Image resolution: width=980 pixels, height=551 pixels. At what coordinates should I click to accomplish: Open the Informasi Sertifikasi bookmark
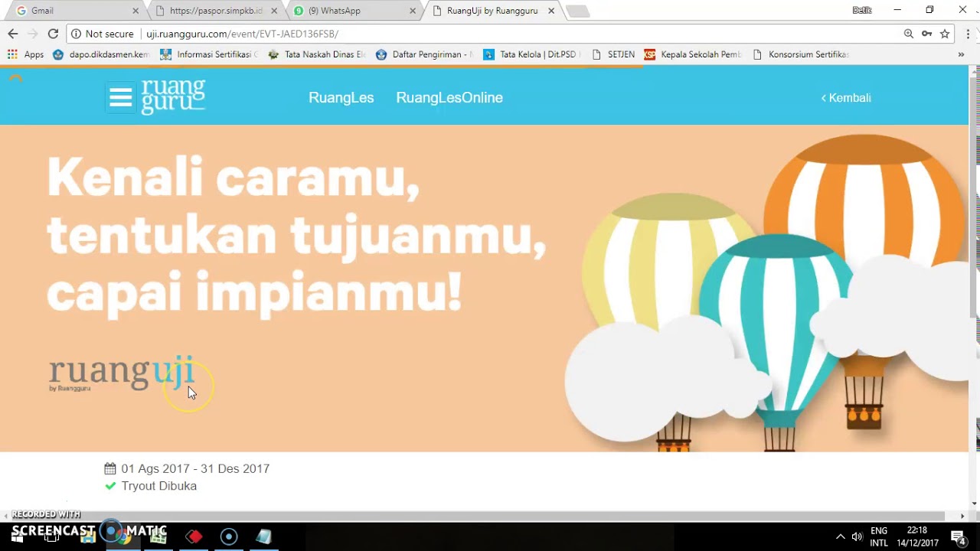pos(209,54)
